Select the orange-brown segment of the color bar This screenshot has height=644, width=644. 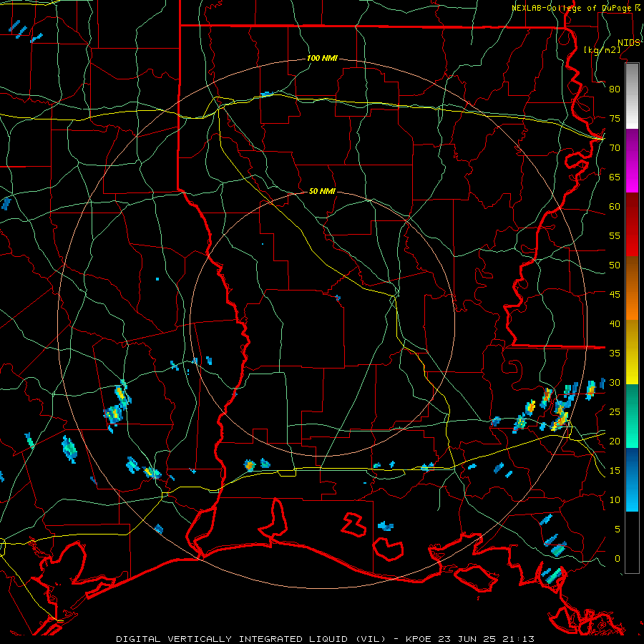632,288
